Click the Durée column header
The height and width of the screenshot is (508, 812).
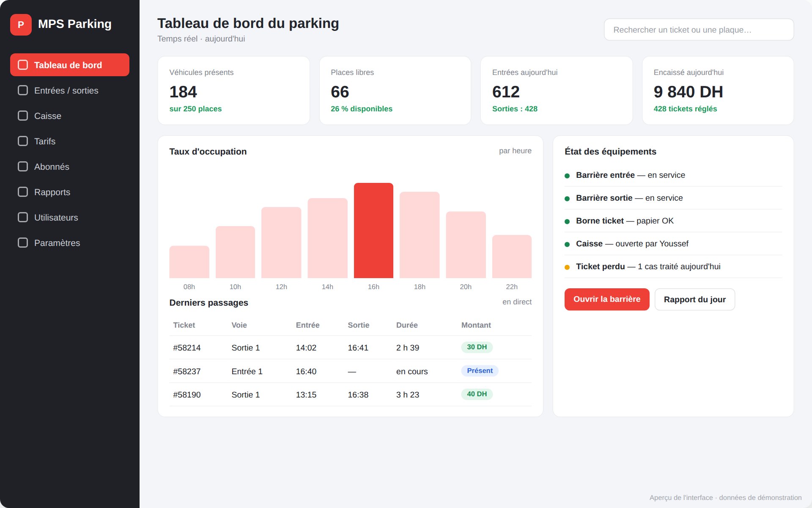pyautogui.click(x=407, y=325)
